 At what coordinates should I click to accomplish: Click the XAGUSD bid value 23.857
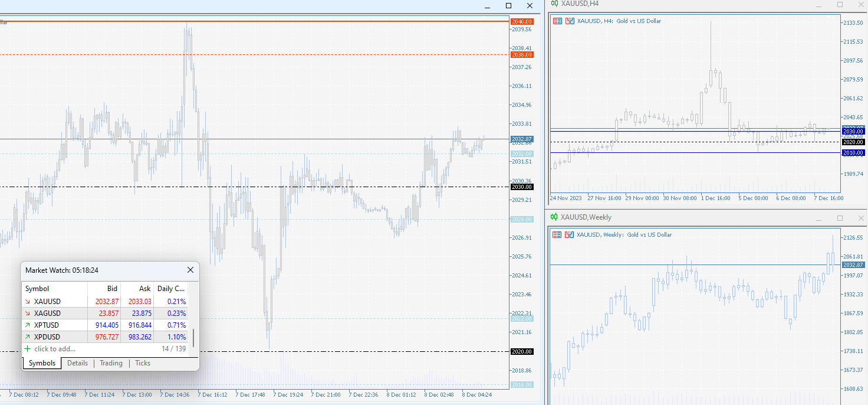[x=109, y=313]
